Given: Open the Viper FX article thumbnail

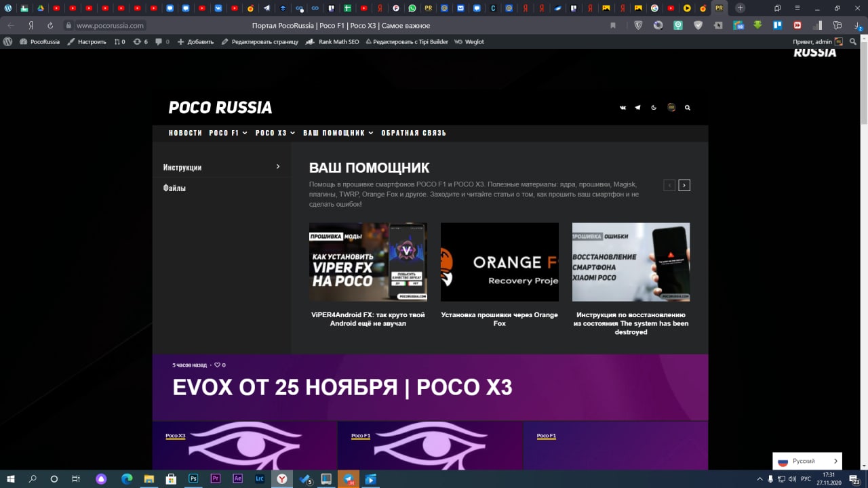Looking at the screenshot, I should click(x=368, y=262).
